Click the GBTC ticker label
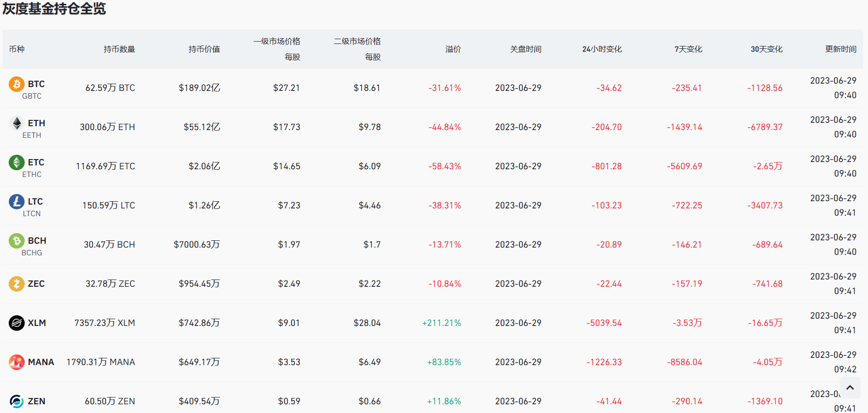 click(32, 96)
